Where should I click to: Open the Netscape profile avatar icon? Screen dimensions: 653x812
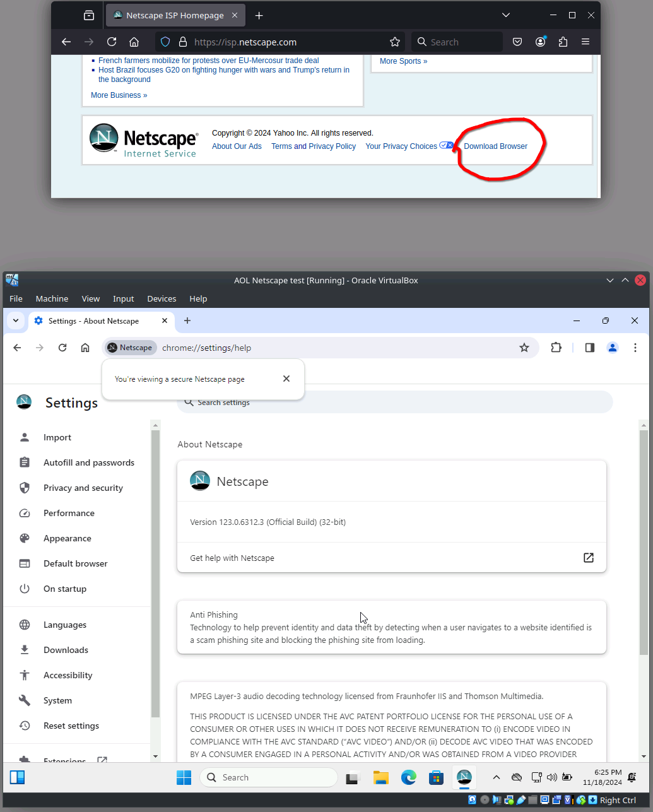(613, 348)
